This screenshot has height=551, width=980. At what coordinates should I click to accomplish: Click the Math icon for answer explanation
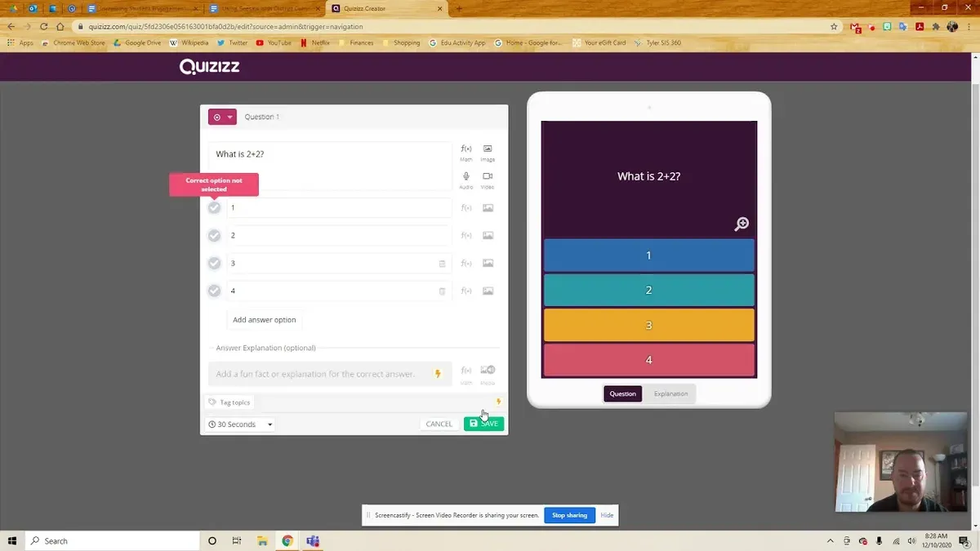point(466,374)
